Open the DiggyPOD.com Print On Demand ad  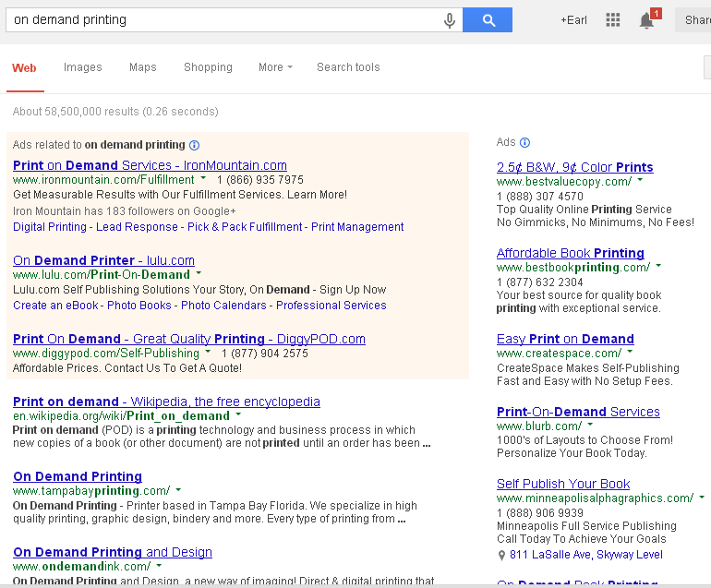(189, 339)
